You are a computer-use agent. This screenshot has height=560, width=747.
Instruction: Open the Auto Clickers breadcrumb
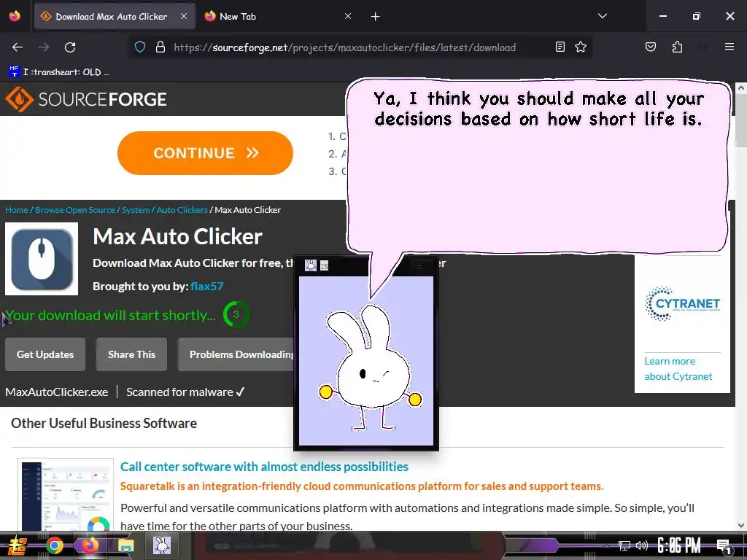182,210
